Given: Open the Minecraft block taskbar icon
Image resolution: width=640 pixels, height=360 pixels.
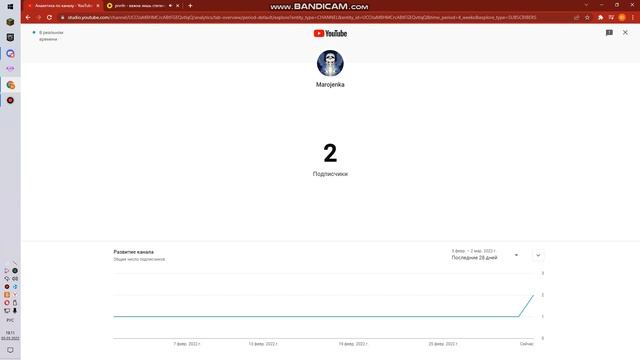Looking at the screenshot, I should (10, 22).
